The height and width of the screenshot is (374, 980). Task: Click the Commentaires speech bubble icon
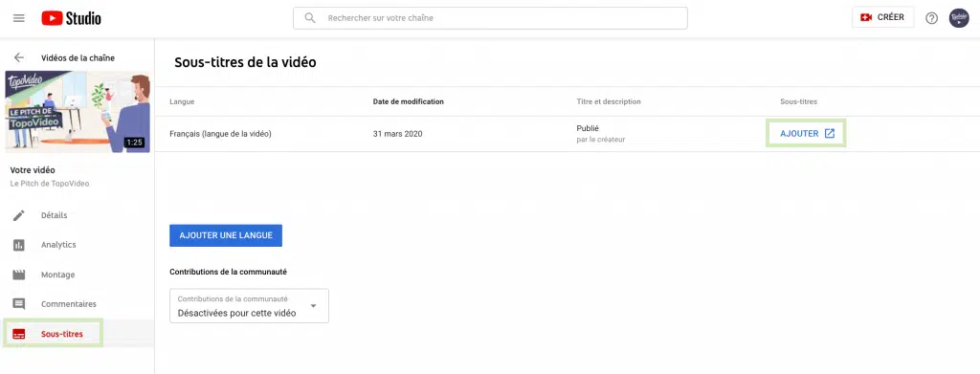pos(19,304)
